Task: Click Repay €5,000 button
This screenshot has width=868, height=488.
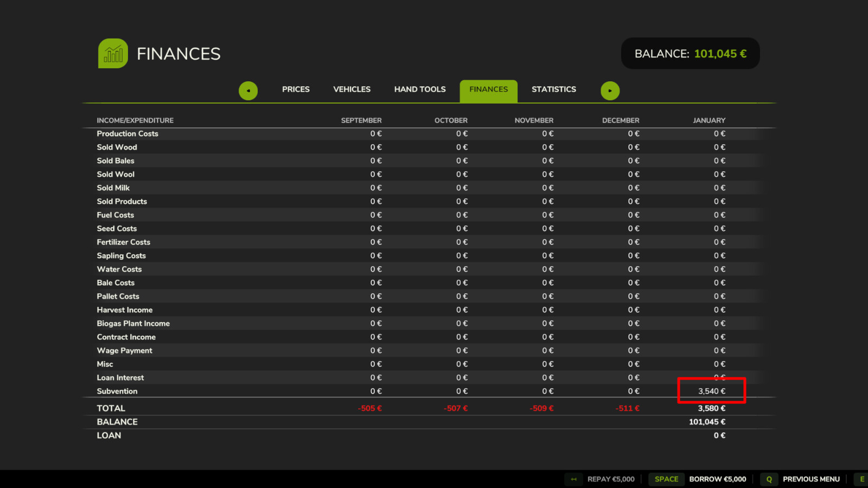Action: (611, 479)
